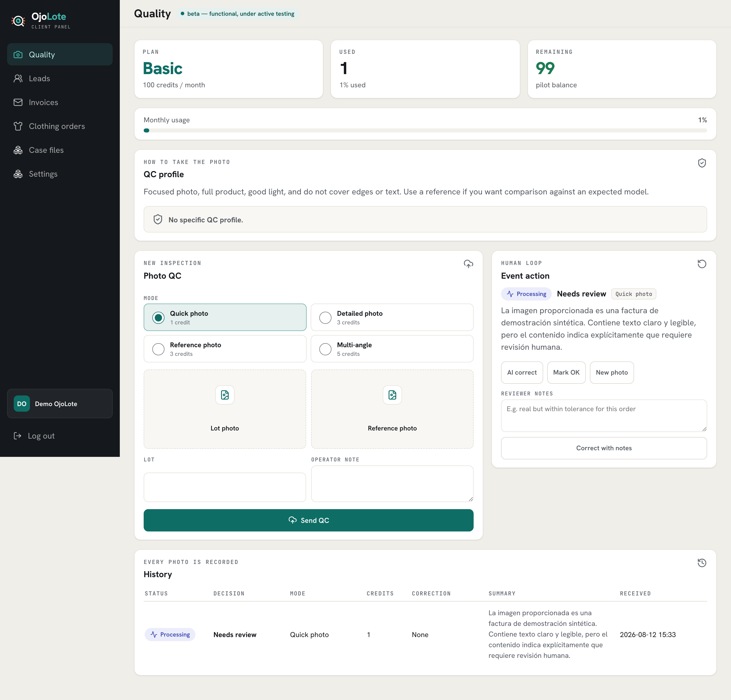The width and height of the screenshot is (731, 700).
Task: Open the Demo OjoLote account card
Action: tap(60, 404)
